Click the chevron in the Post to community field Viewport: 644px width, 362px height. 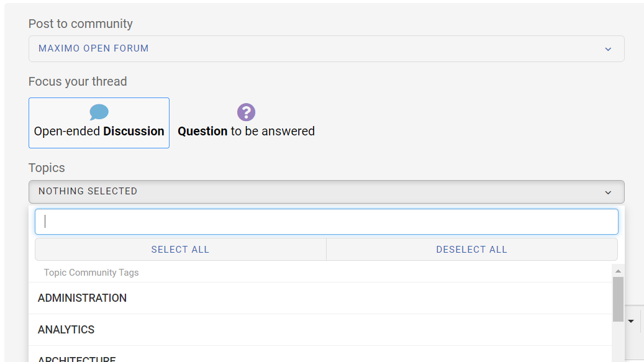(608, 49)
